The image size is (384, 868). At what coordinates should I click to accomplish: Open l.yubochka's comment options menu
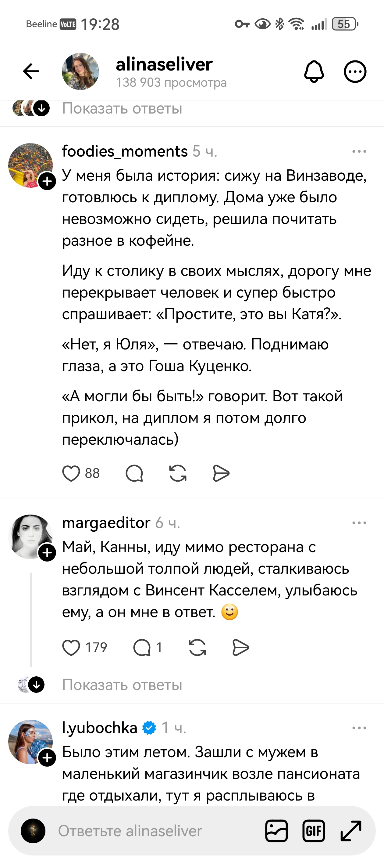pyautogui.click(x=359, y=729)
